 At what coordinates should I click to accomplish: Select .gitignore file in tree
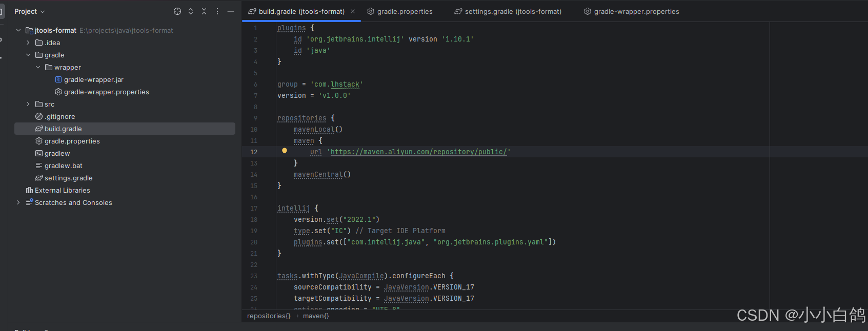coord(59,116)
